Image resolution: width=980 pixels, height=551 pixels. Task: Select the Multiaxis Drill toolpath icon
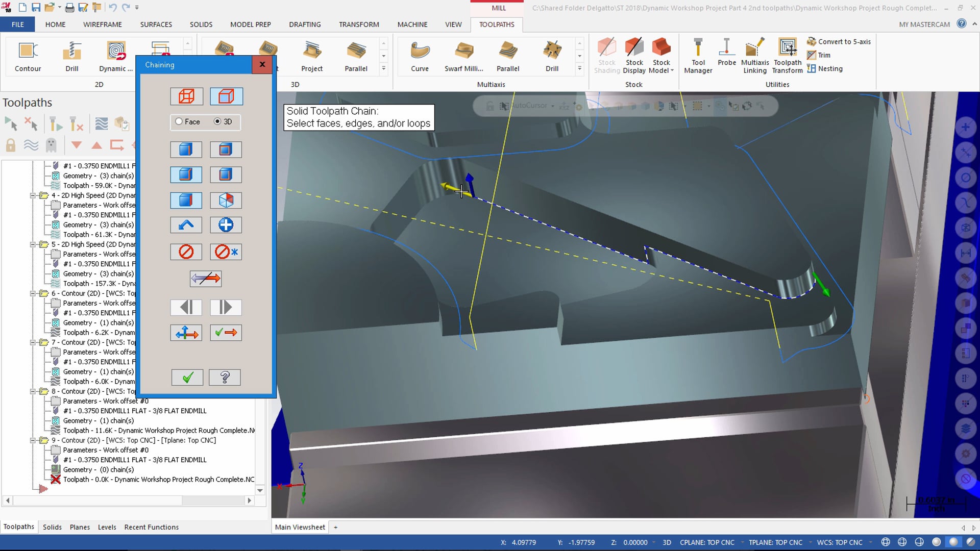pyautogui.click(x=552, y=56)
